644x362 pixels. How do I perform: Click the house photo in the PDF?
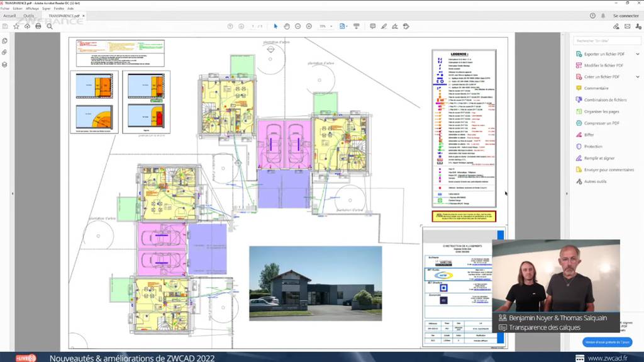click(316, 283)
